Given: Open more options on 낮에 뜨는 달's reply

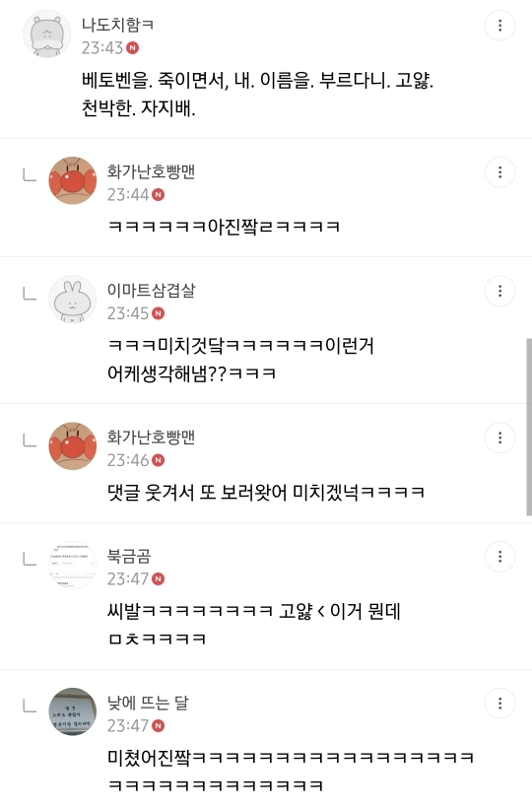Looking at the screenshot, I should (499, 704).
